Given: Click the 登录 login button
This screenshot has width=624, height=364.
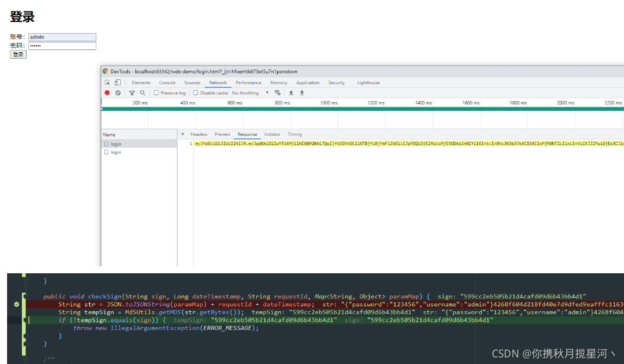Looking at the screenshot, I should tap(18, 54).
